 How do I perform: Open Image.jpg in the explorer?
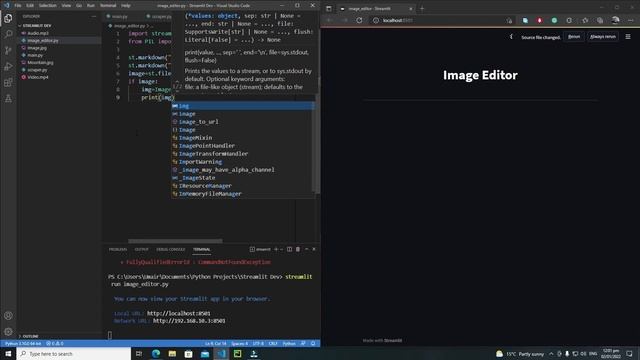pyautogui.click(x=37, y=48)
